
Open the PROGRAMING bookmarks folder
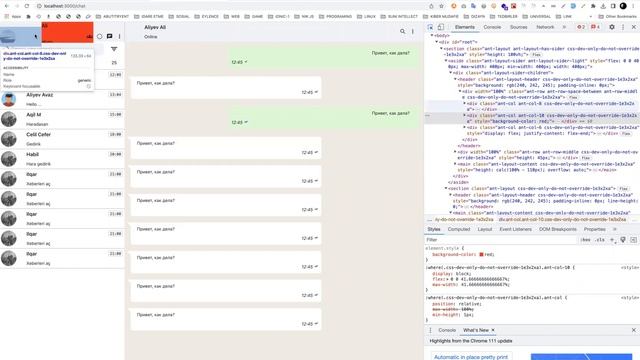pyautogui.click(x=335, y=16)
